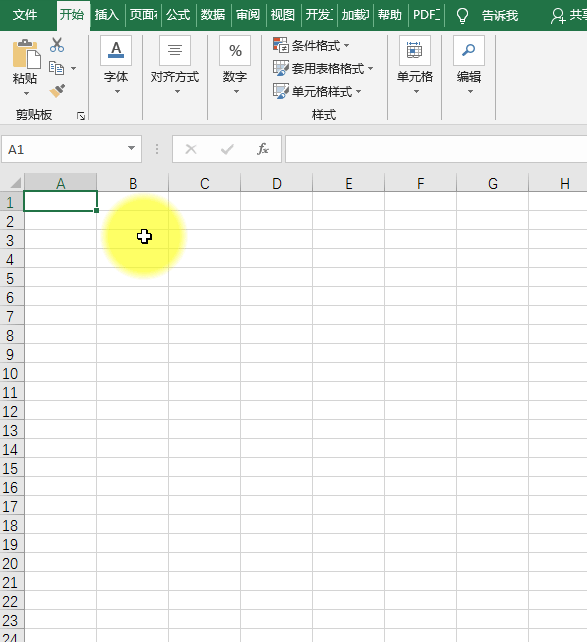The height and width of the screenshot is (642, 587).
Task: Switch to the 公式 ribbon tab
Action: point(178,15)
